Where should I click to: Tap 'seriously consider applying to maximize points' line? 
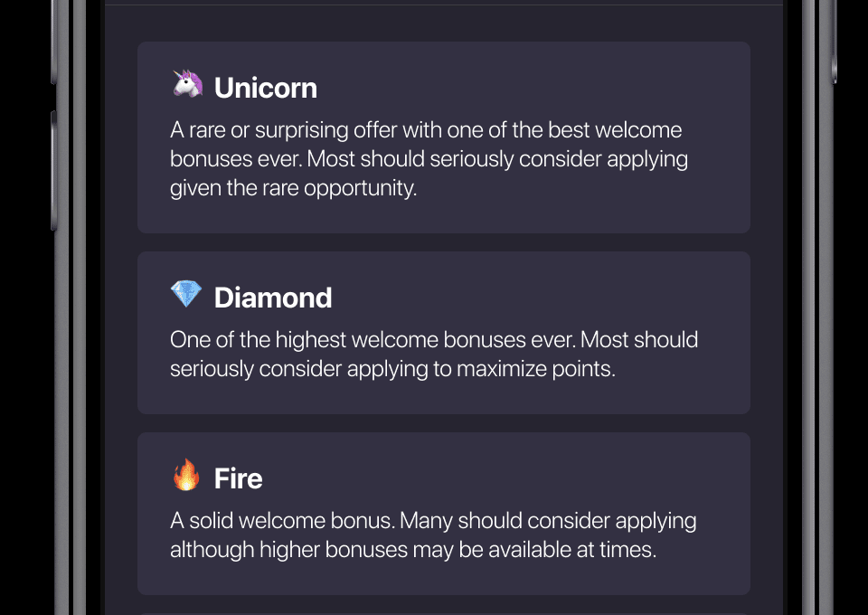392,369
